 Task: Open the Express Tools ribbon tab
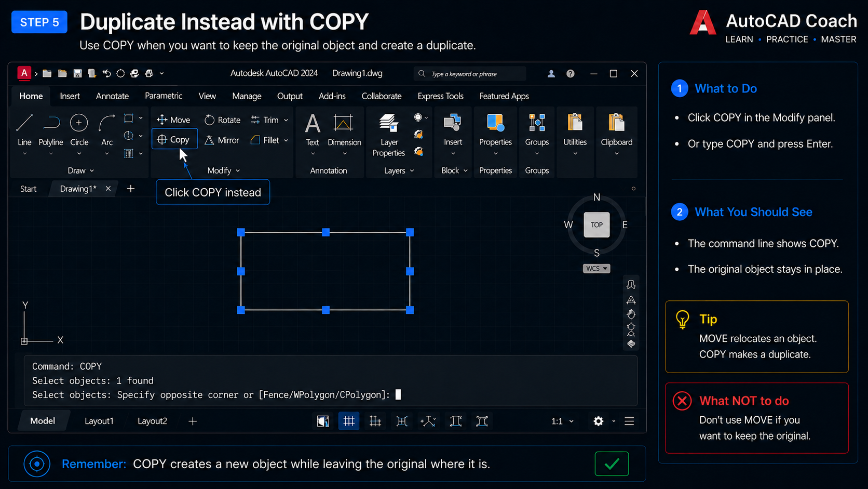[x=440, y=96]
